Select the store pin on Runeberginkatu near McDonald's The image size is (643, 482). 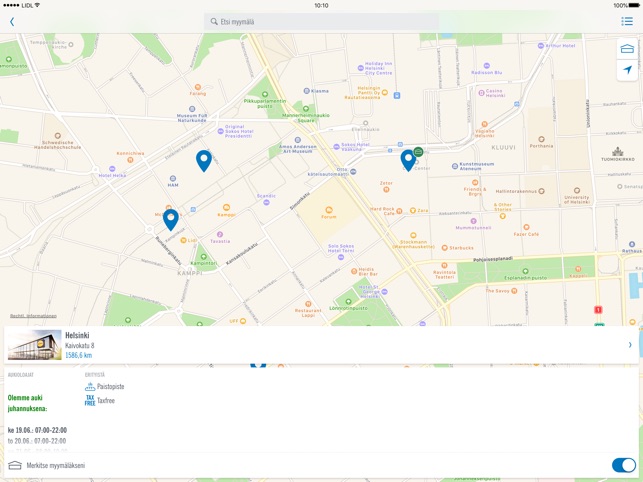pyautogui.click(x=171, y=219)
